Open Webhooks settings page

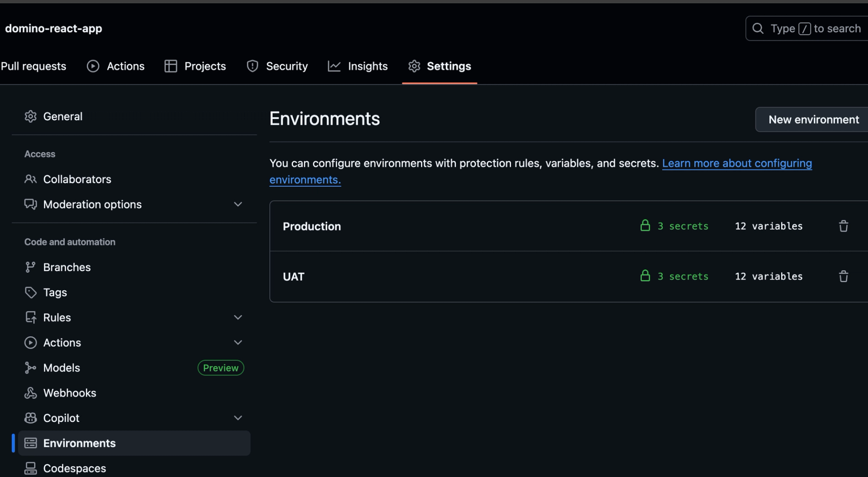134,393
